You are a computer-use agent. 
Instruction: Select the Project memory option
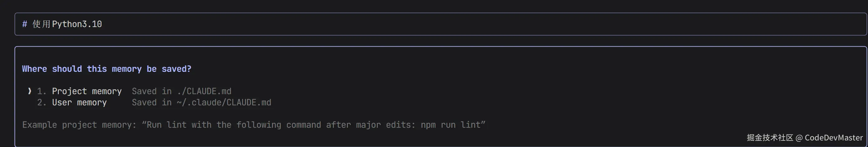[87, 91]
